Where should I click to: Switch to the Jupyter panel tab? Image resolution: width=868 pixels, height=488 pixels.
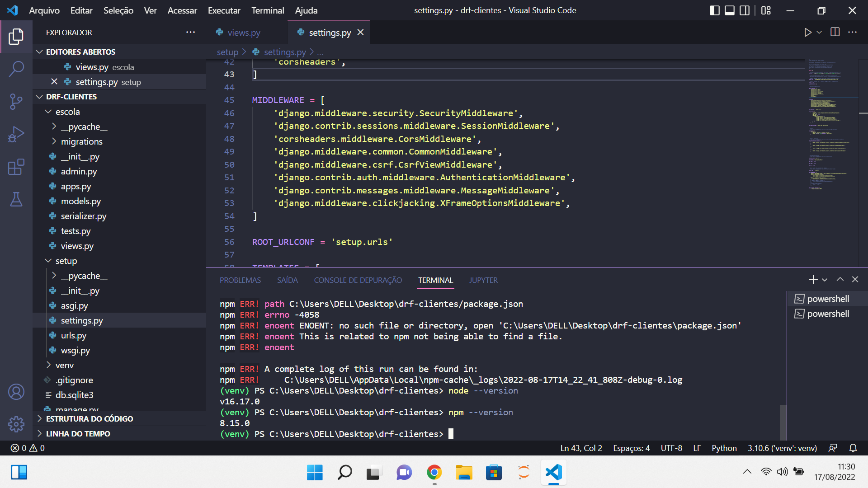483,280
